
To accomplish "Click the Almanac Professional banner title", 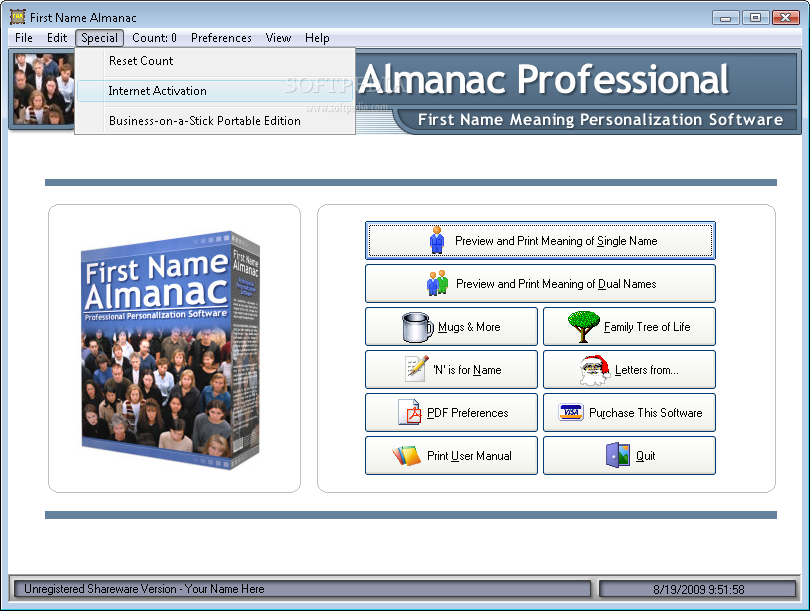I will pos(543,79).
